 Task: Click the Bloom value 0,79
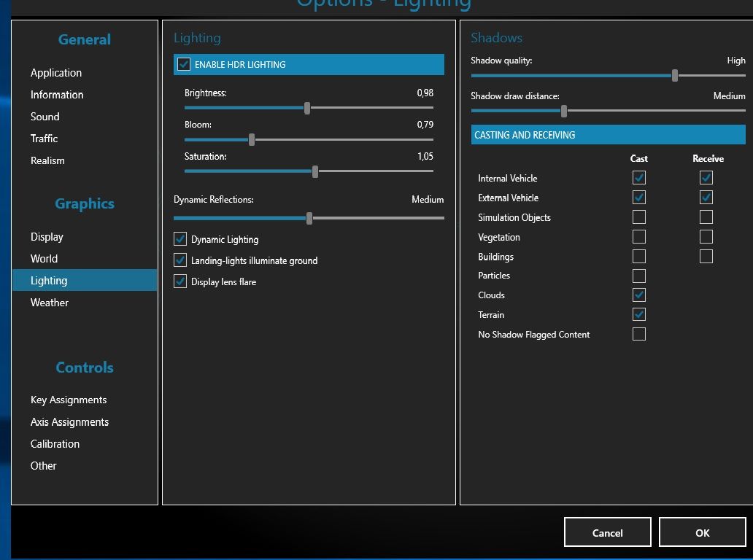point(425,125)
